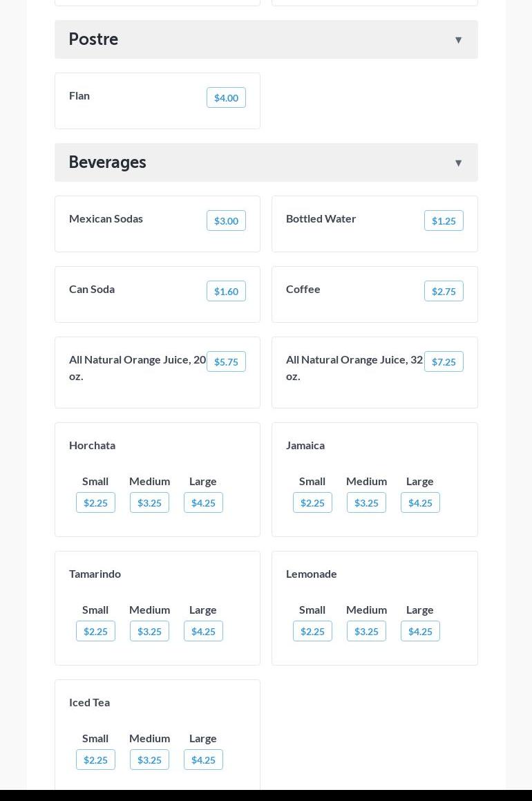This screenshot has height=801, width=532.
Task: Click the Beverages section header
Action: [108, 162]
